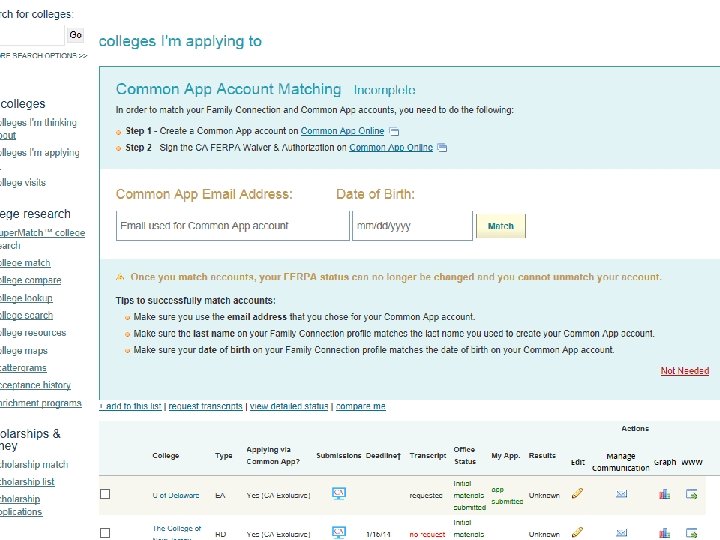Click The College of New Jersey name
The image size is (720, 540).
click(176, 533)
